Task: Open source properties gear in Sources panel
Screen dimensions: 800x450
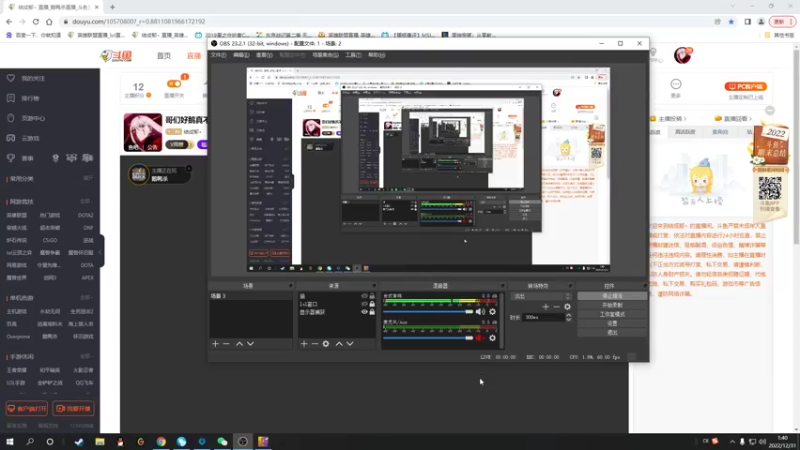Action: coord(326,344)
